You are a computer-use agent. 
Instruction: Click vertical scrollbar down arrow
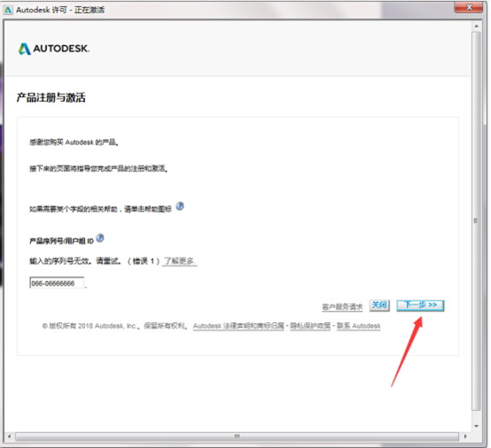[x=476, y=426]
